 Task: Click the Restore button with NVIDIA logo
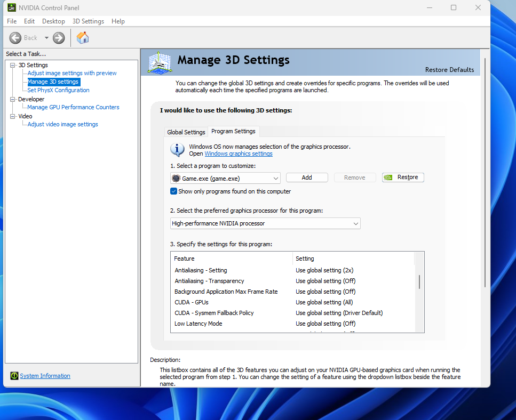tap(403, 177)
